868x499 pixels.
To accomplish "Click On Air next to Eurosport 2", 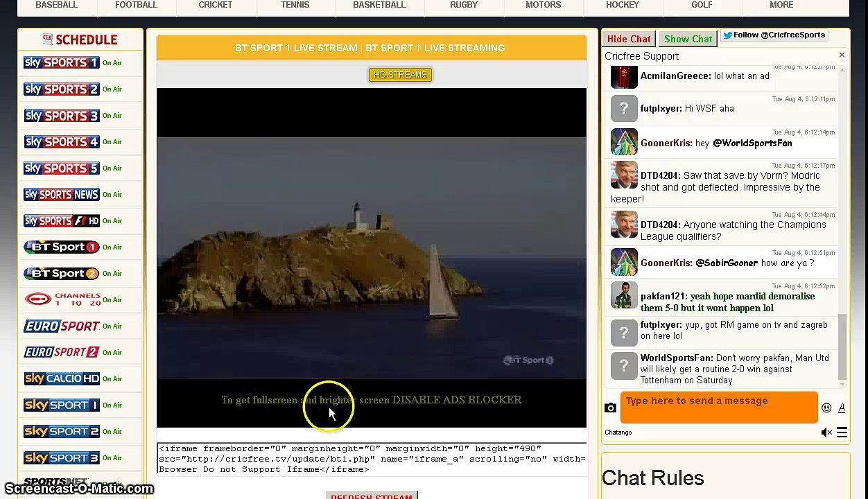I will tap(112, 352).
